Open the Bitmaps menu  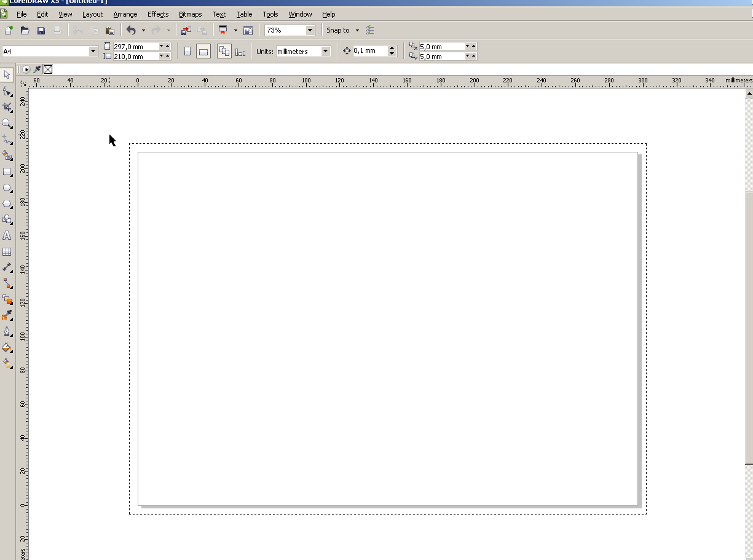coord(191,14)
